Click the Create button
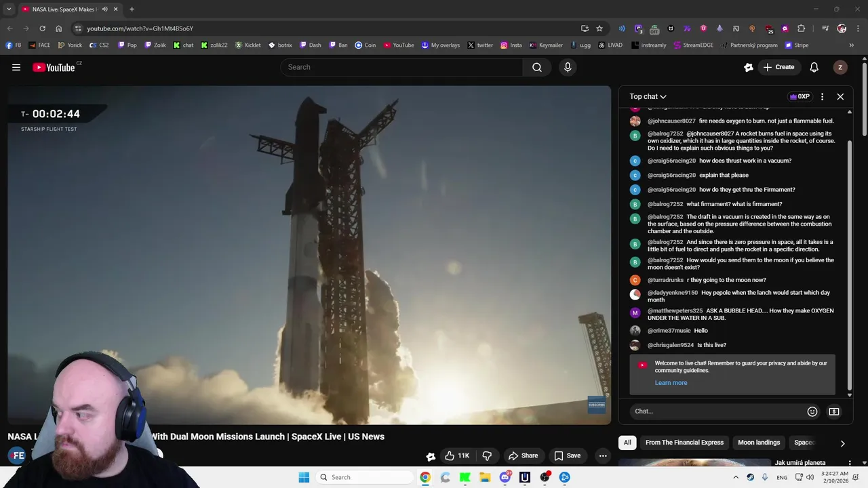Image resolution: width=868 pixels, height=488 pixels. click(778, 67)
